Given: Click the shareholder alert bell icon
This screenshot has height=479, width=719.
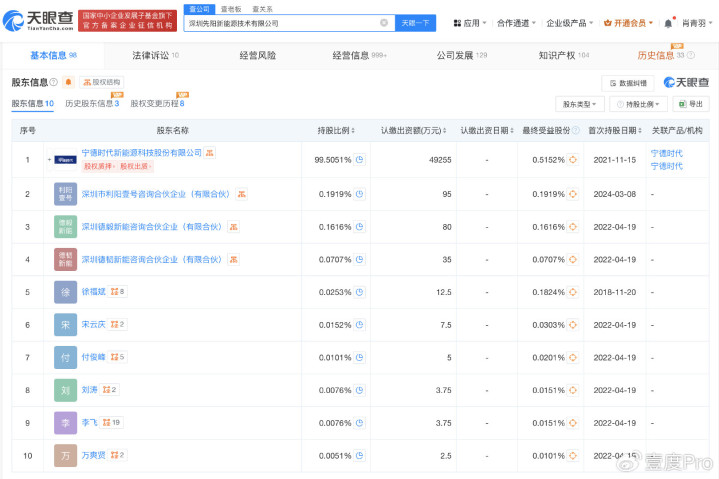Looking at the screenshot, I should 68,82.
